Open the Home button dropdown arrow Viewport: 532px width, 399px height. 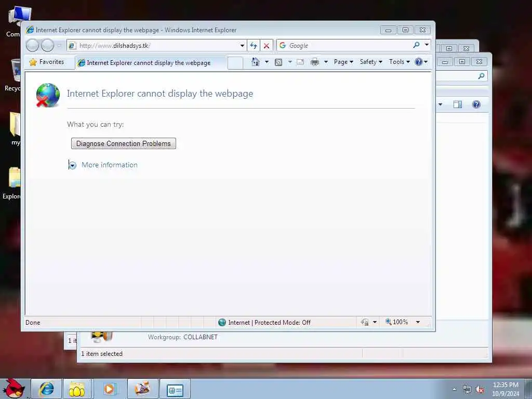[x=267, y=62]
